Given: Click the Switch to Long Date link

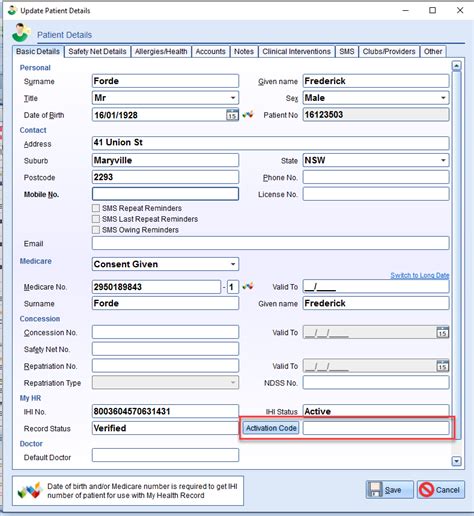Looking at the screenshot, I should tap(420, 275).
